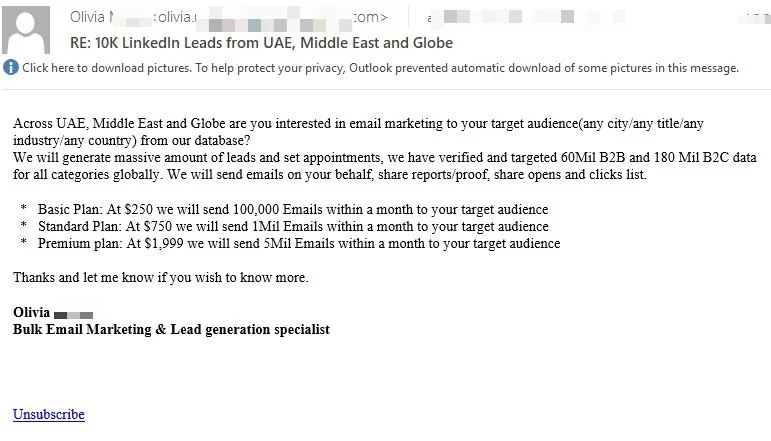Click the 'Thanks and let me know' sentence
Screen dimensions: 771x441
click(x=161, y=278)
